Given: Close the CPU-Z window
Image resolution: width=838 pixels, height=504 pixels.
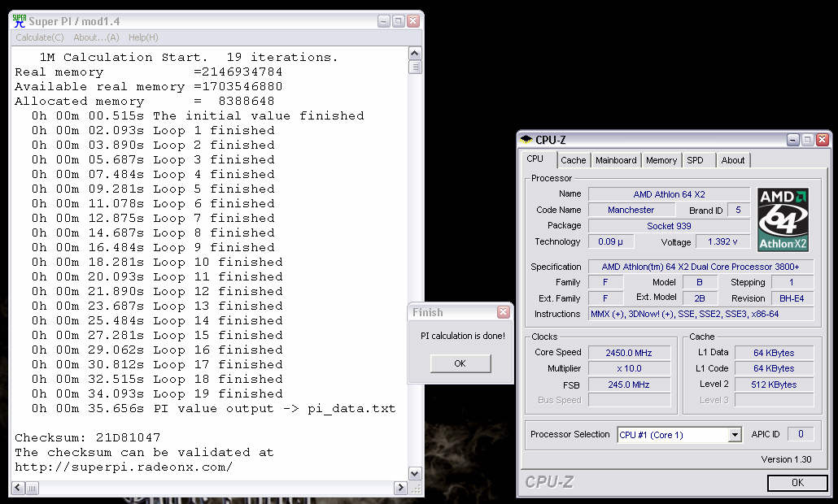Looking at the screenshot, I should (822, 140).
